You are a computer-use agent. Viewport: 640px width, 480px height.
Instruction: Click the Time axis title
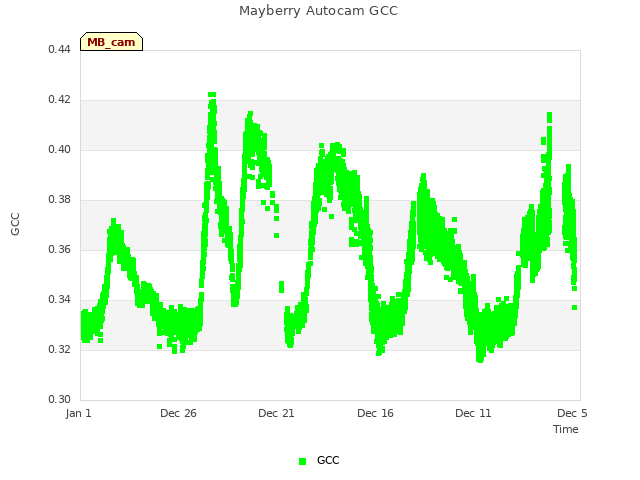pyautogui.click(x=566, y=429)
